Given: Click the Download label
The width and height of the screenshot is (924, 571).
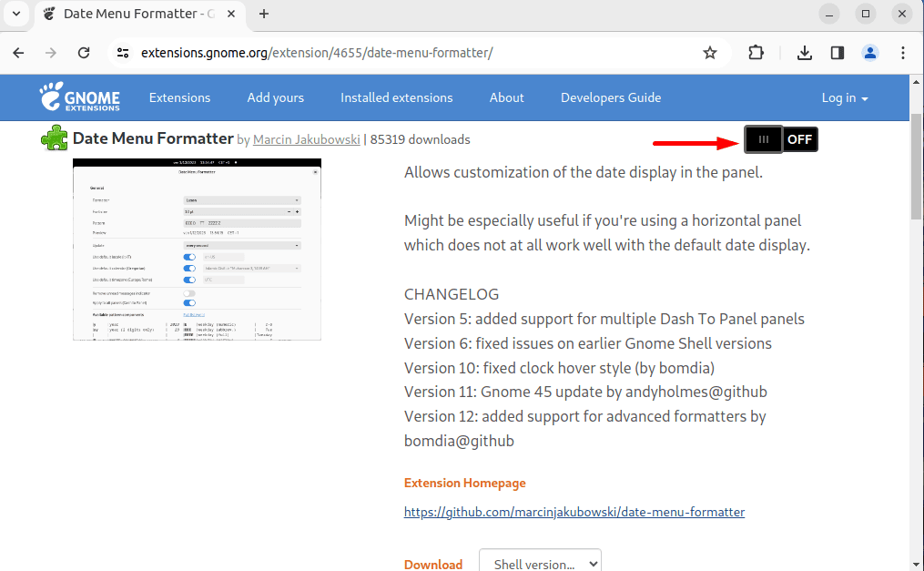Looking at the screenshot, I should 433,565.
